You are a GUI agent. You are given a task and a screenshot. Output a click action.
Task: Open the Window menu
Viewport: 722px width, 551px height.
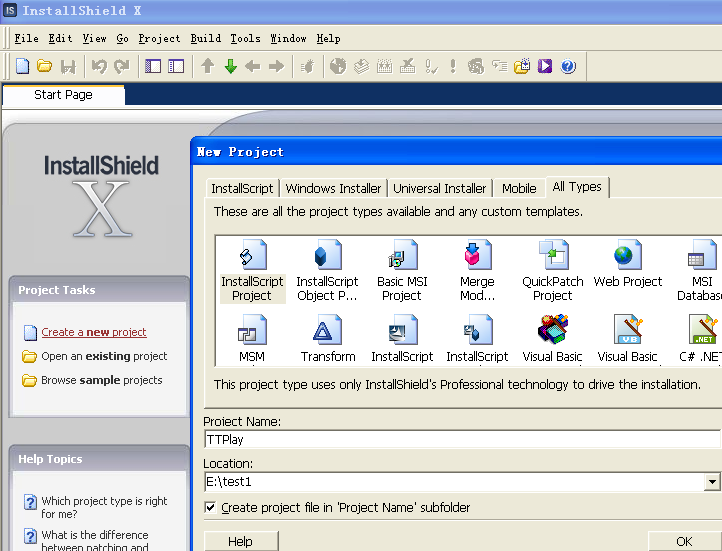pyautogui.click(x=288, y=39)
